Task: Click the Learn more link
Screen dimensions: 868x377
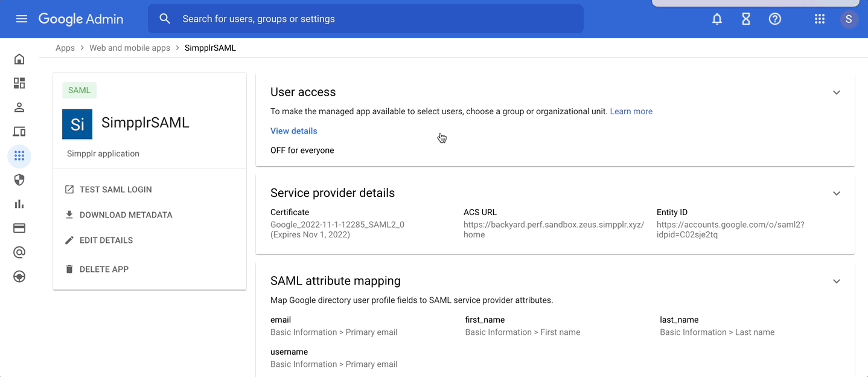Action: click(631, 111)
